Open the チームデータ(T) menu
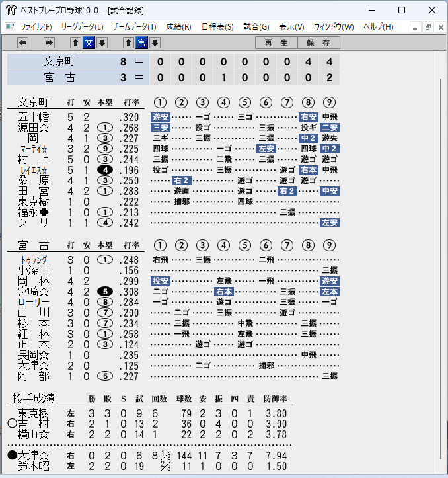 pyautogui.click(x=134, y=27)
